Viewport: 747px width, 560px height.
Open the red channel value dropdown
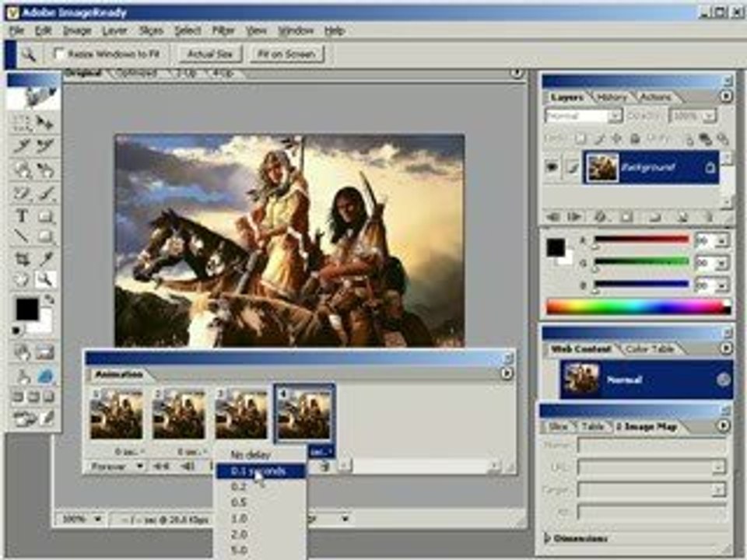pyautogui.click(x=722, y=241)
